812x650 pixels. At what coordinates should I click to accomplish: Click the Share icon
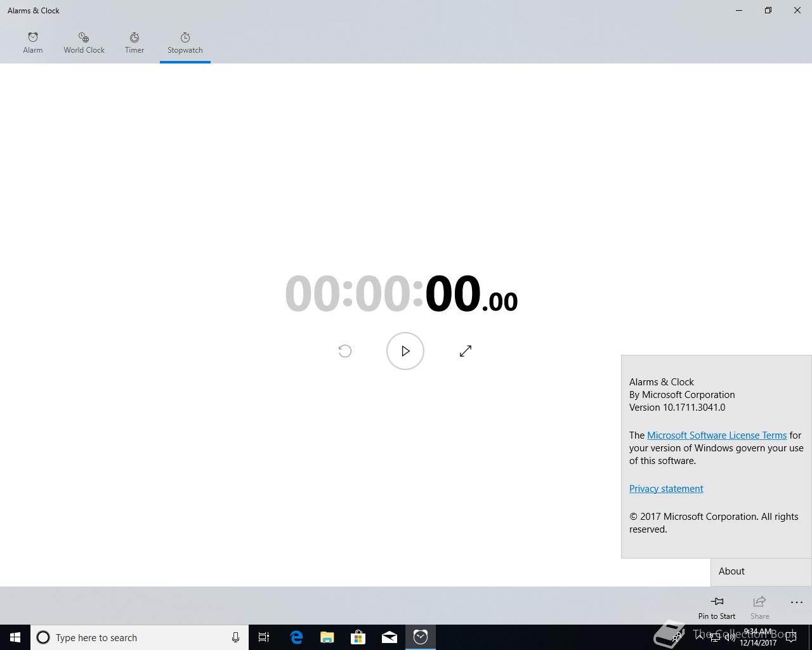tap(759, 607)
